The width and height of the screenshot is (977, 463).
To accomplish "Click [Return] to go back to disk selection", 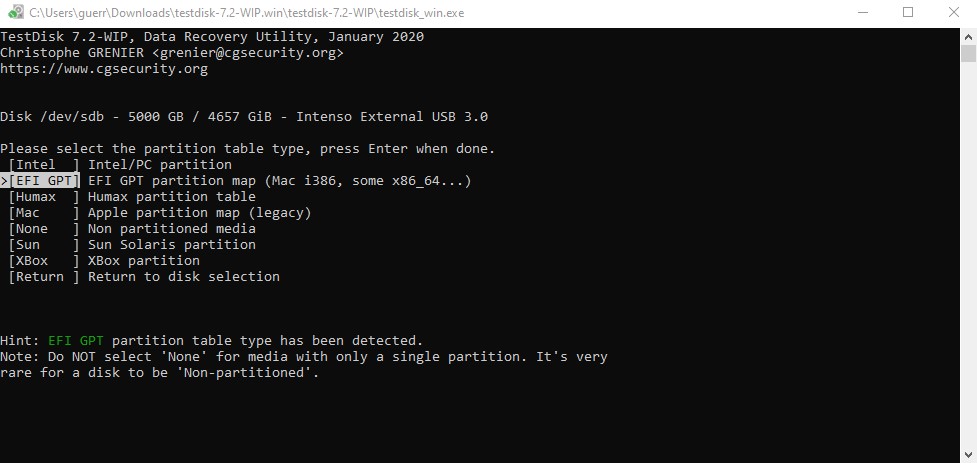I will click(44, 277).
